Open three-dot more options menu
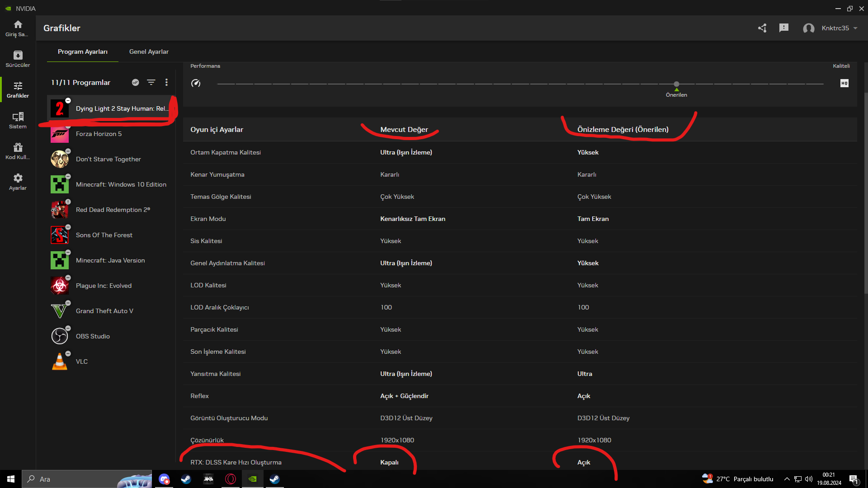This screenshot has width=868, height=488. (166, 82)
